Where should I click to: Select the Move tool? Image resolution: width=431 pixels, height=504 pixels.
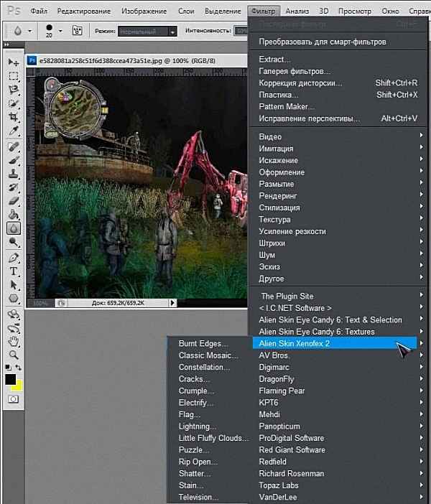pos(13,63)
